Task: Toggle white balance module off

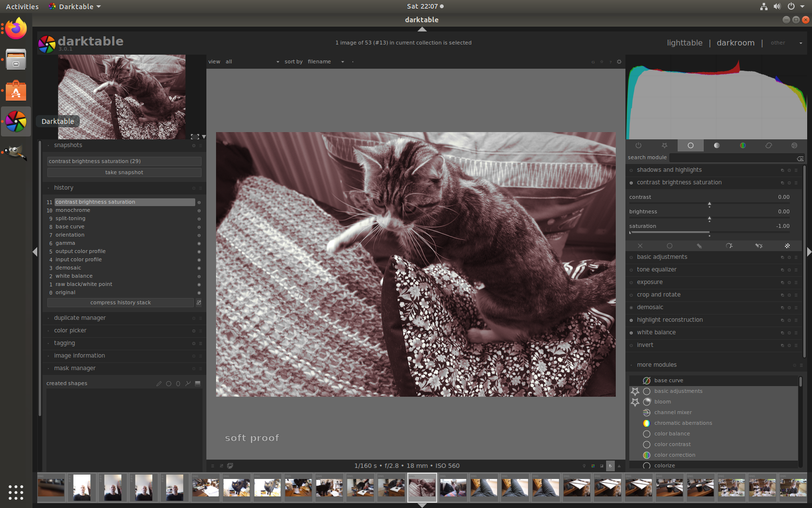Action: coord(631,333)
